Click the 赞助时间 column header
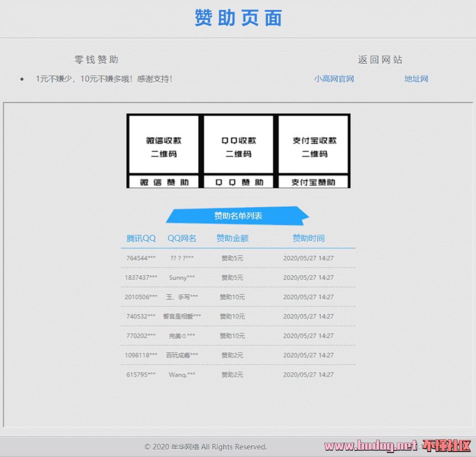476x457 pixels. (x=308, y=238)
